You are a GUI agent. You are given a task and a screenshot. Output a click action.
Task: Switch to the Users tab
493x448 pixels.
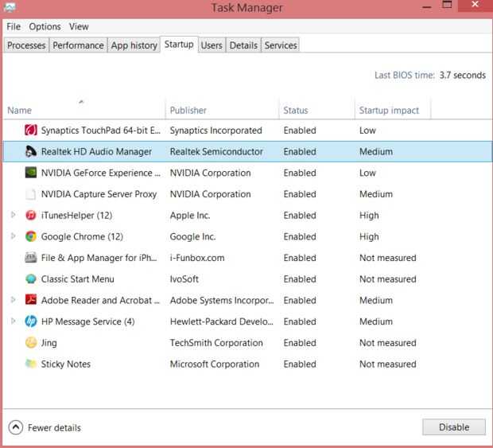coord(212,45)
